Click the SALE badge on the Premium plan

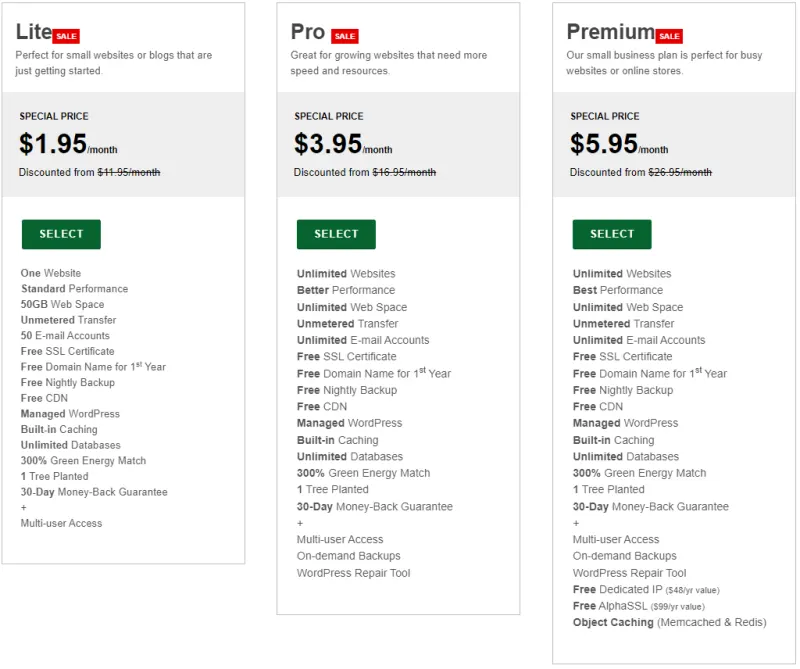pyautogui.click(x=670, y=35)
